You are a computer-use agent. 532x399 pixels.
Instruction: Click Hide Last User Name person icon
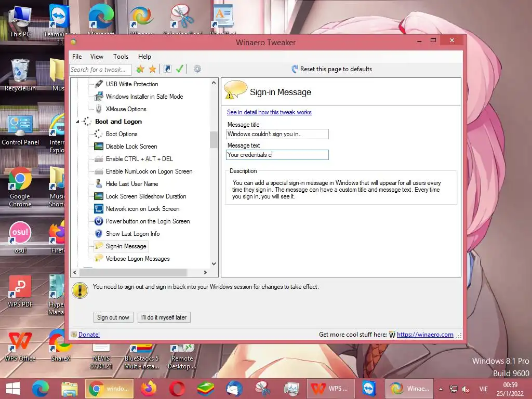99,183
